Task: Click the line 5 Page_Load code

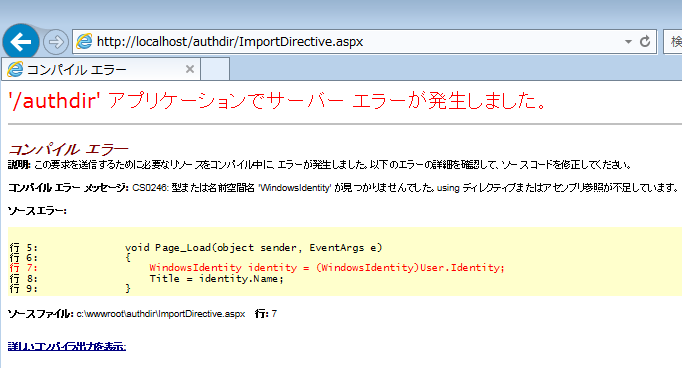Action: pos(254,248)
